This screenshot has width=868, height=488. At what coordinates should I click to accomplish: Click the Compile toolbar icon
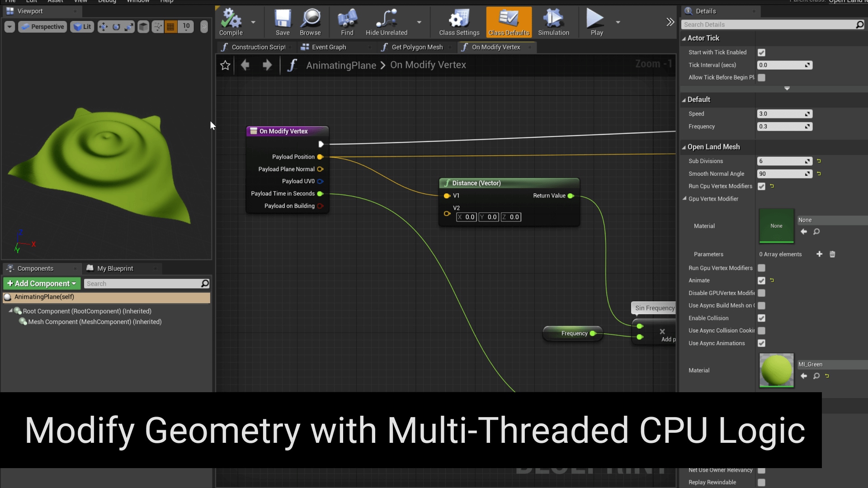[231, 22]
